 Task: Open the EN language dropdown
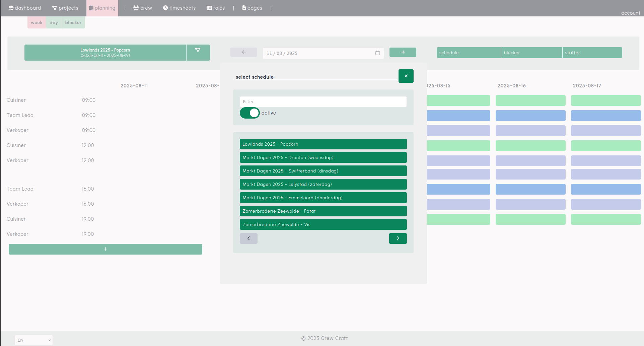[x=33, y=340]
